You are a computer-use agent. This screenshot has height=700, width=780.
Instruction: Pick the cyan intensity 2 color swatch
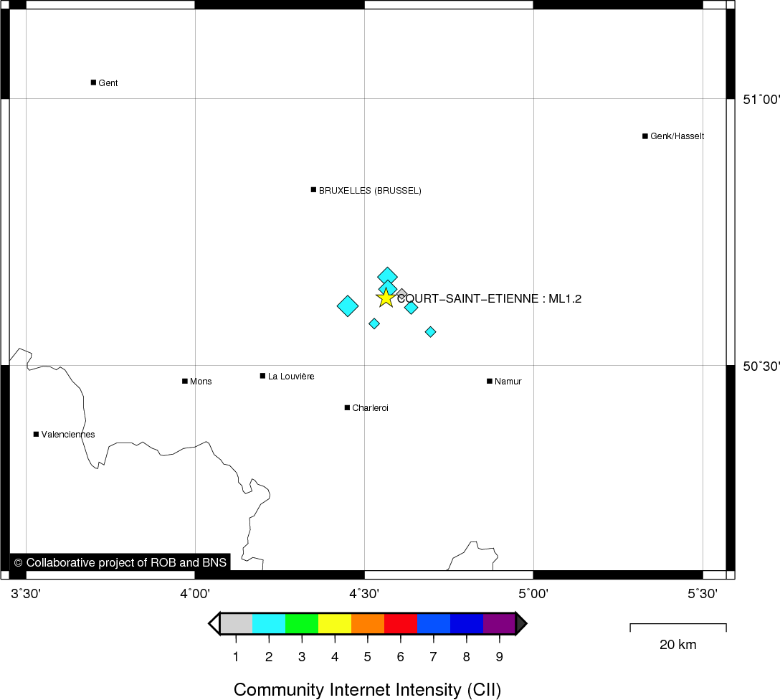coord(269,624)
